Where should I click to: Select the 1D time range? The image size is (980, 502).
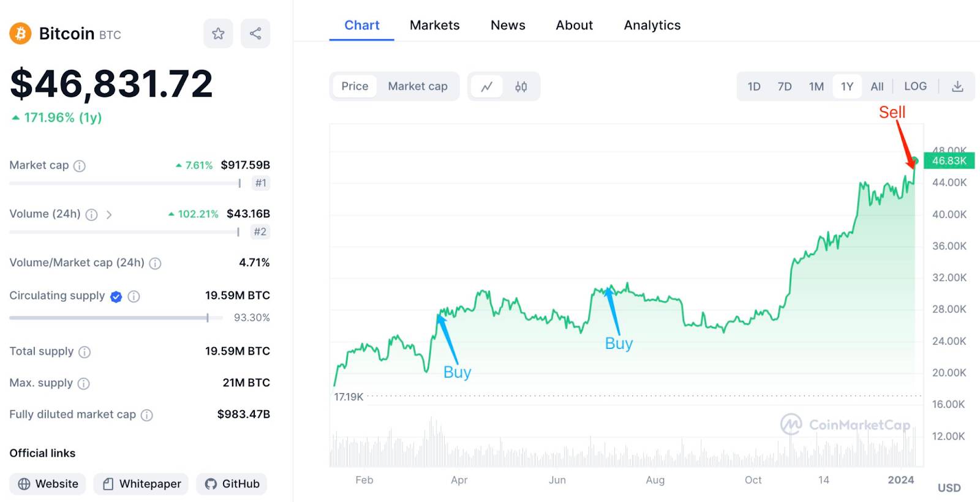pyautogui.click(x=754, y=87)
